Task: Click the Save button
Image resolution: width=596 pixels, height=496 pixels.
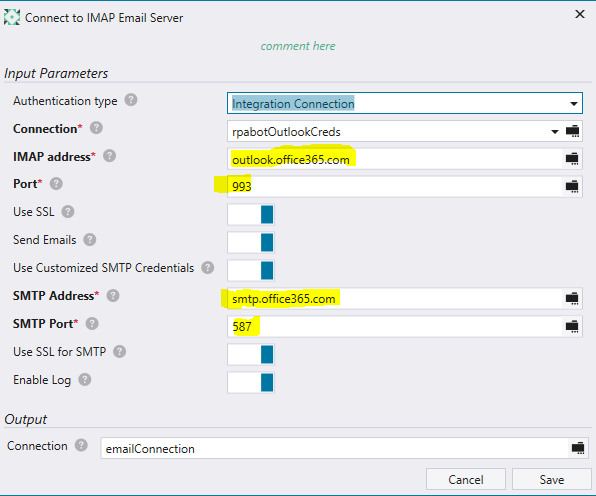Action: tap(552, 479)
